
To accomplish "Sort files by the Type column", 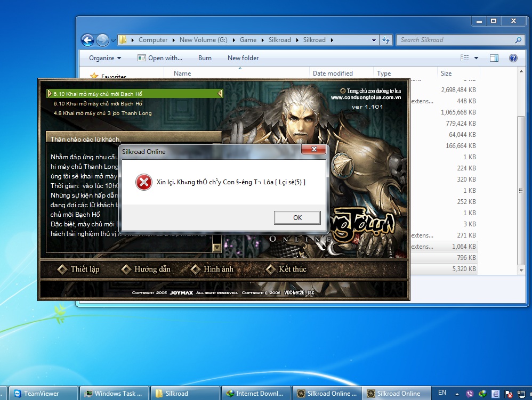I will [x=405, y=73].
